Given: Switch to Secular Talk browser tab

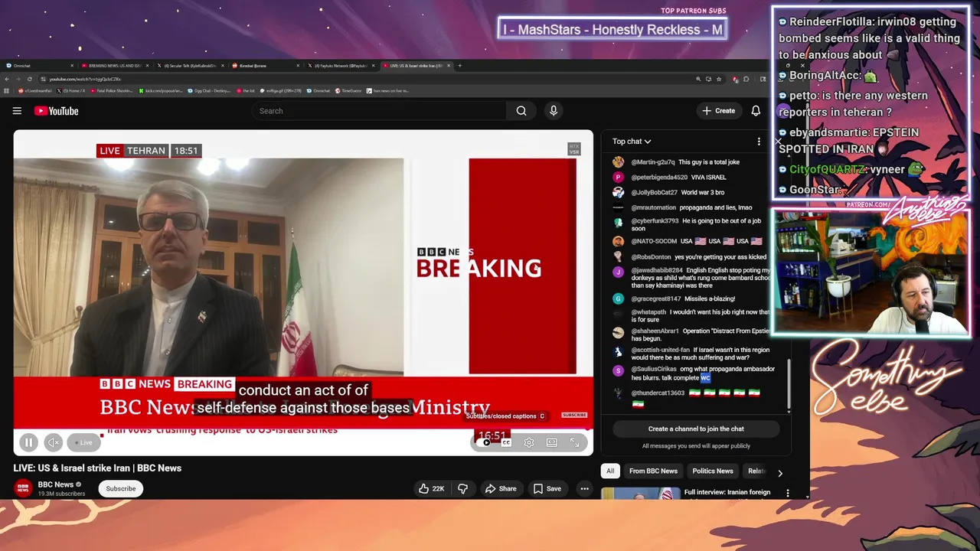Looking at the screenshot, I should click(191, 66).
